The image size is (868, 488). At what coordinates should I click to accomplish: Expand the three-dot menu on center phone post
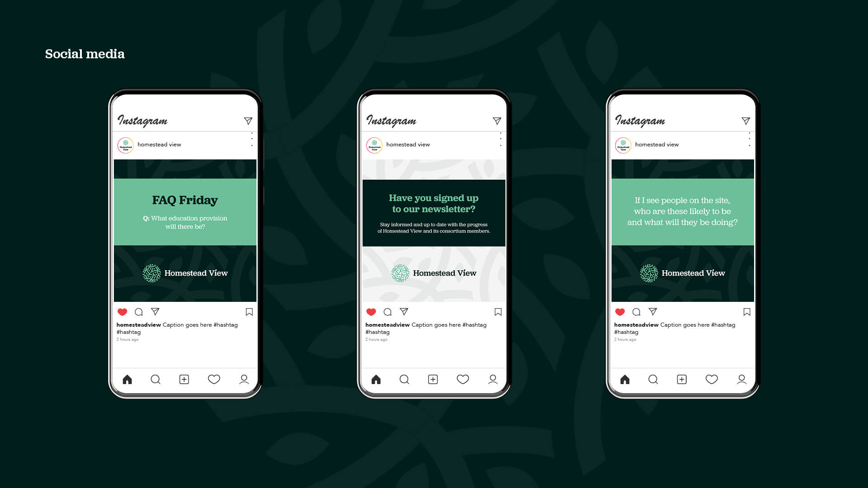point(500,144)
